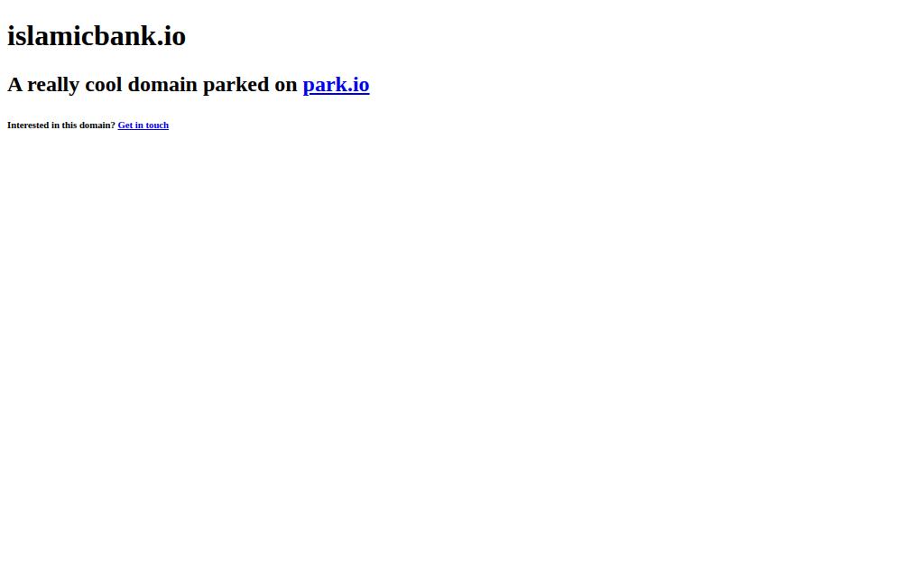924x568 pixels.
Task: Click the word "this" in the small text
Action: (69, 125)
